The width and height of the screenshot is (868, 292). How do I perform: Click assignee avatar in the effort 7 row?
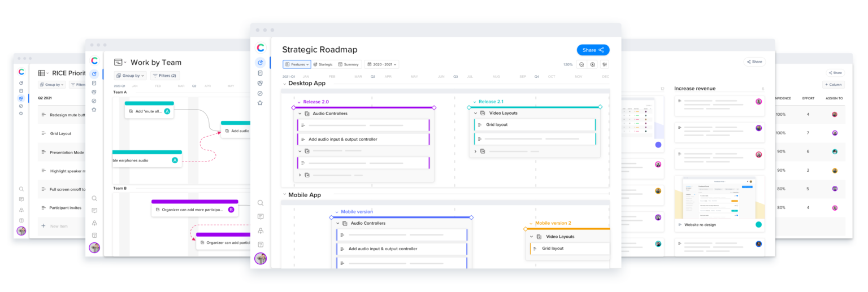[x=835, y=133]
